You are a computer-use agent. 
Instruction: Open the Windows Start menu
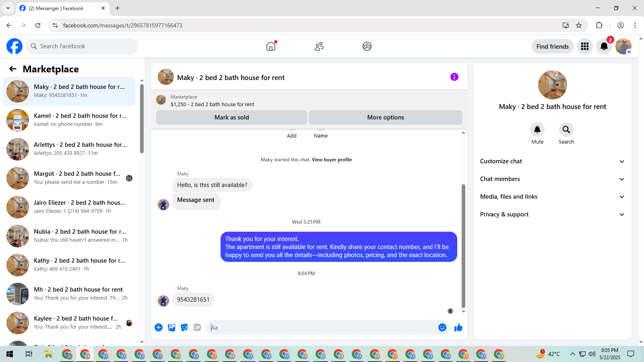coord(10,354)
